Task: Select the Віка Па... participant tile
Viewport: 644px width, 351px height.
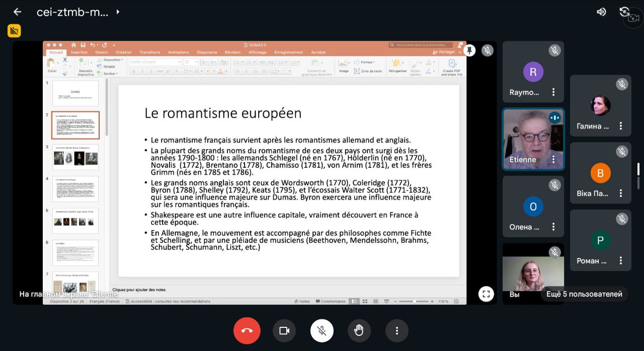Action: point(601,173)
